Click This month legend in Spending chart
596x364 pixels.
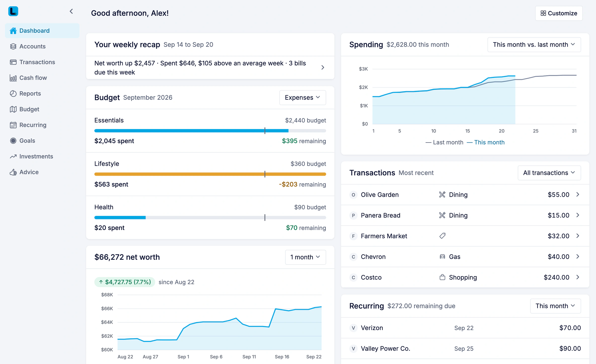[486, 142]
